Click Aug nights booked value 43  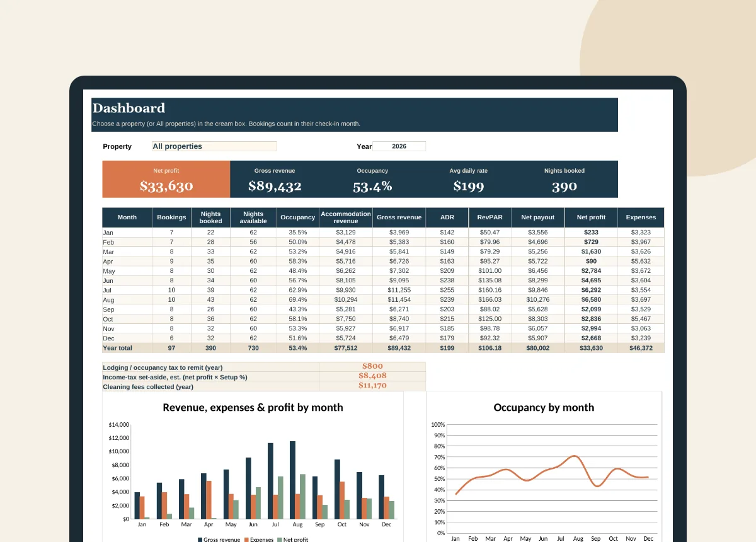tap(210, 300)
